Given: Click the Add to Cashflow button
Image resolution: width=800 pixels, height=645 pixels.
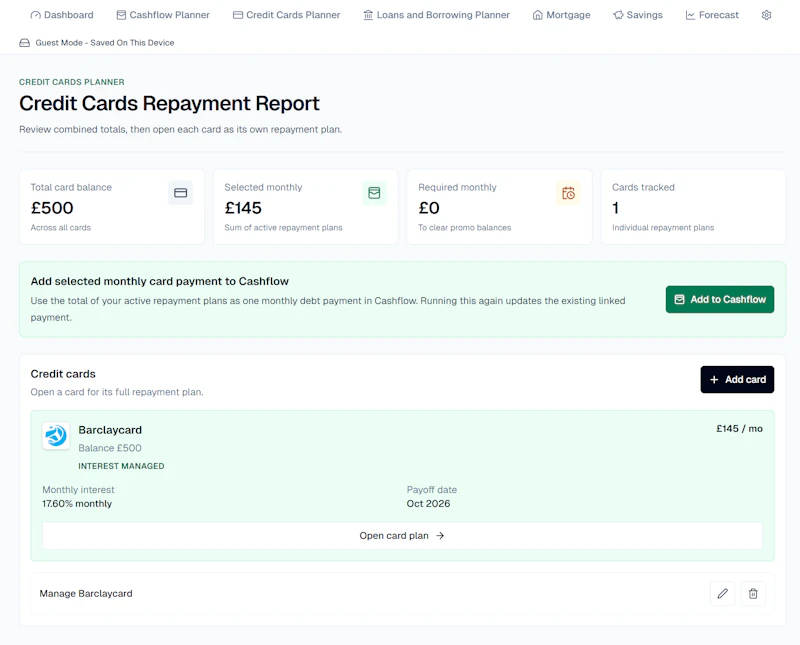Looking at the screenshot, I should pyautogui.click(x=719, y=300).
